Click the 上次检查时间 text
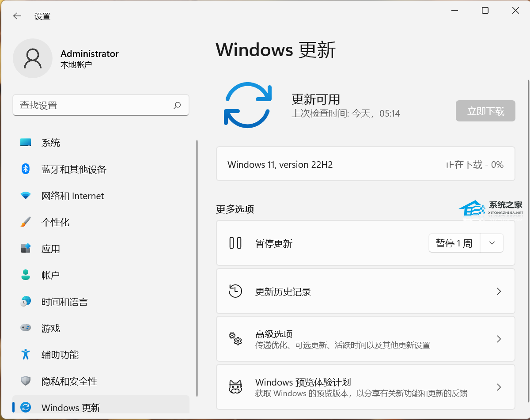The height and width of the screenshot is (420, 530). pyautogui.click(x=346, y=114)
